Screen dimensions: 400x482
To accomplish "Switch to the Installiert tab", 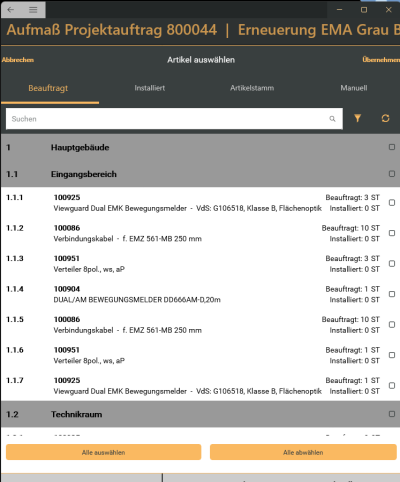I will 150,88.
